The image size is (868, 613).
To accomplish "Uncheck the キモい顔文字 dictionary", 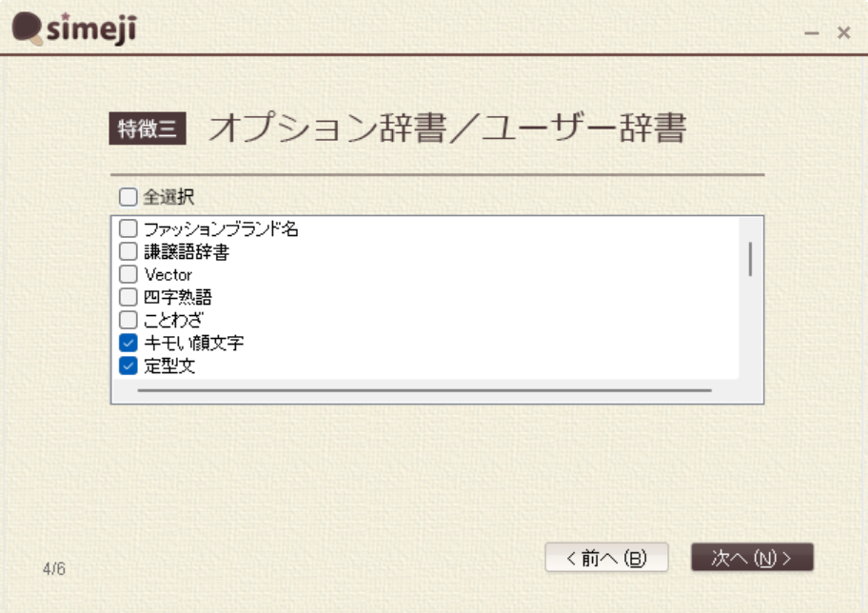I will (x=128, y=343).
